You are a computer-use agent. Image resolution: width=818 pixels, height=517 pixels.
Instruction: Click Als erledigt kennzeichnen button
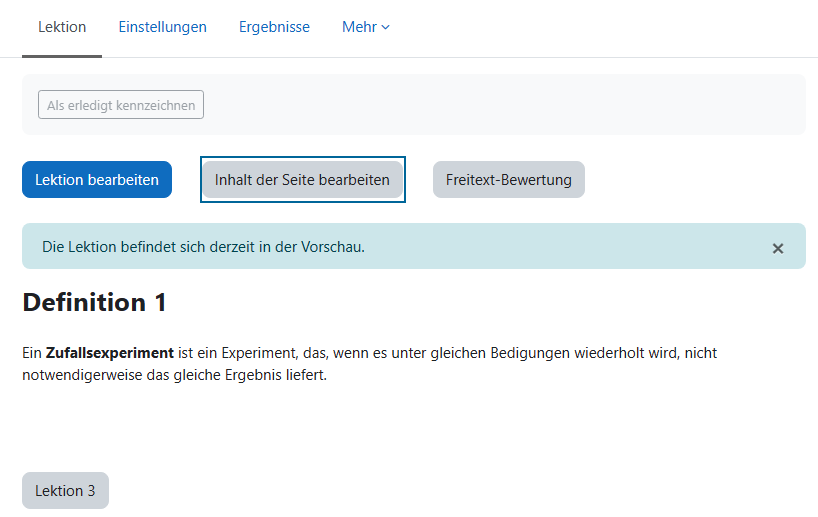(121, 105)
